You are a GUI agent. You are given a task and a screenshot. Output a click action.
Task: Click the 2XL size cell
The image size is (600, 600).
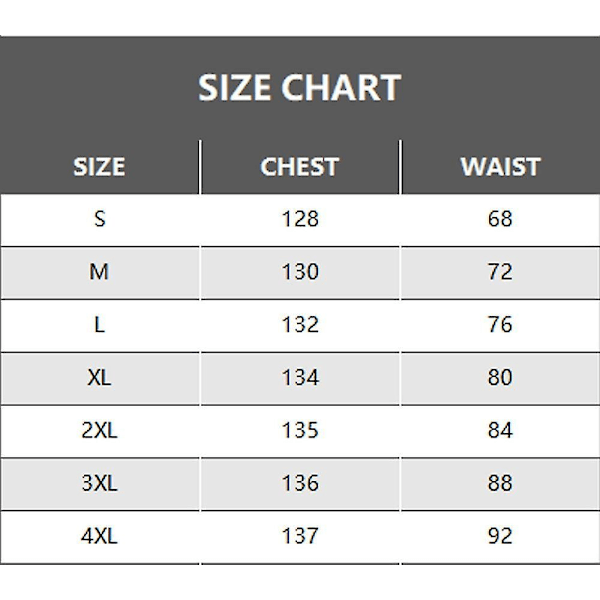tap(99, 430)
